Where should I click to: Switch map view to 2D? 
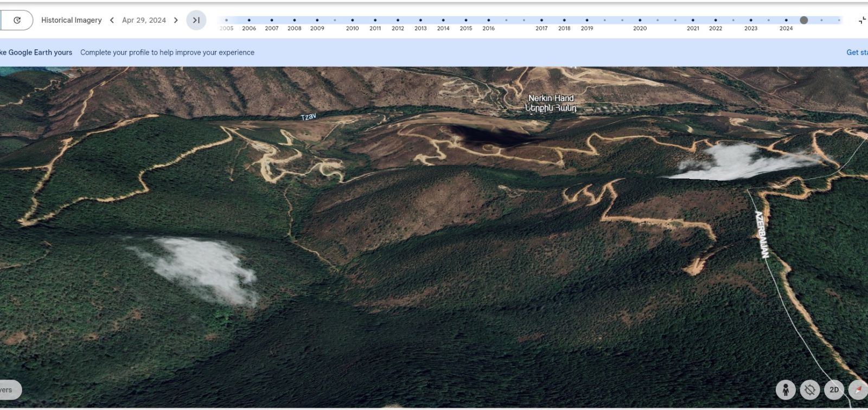tap(834, 389)
